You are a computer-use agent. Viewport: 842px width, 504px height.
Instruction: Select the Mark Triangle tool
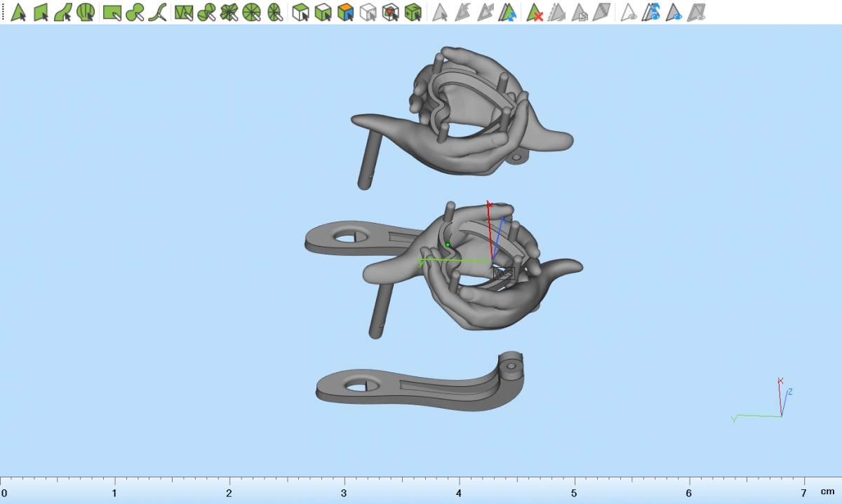pyautogui.click(x=19, y=12)
